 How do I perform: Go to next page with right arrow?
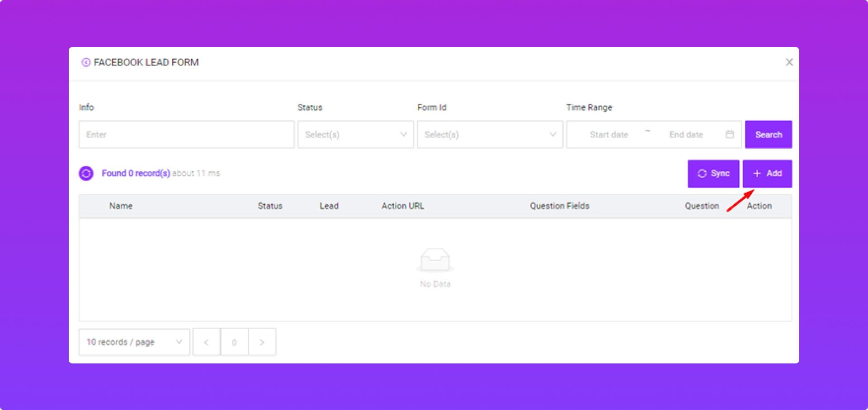(x=262, y=342)
